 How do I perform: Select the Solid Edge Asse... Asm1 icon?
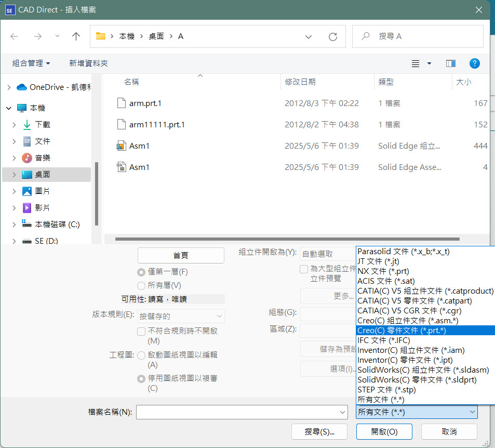pyautogui.click(x=122, y=167)
